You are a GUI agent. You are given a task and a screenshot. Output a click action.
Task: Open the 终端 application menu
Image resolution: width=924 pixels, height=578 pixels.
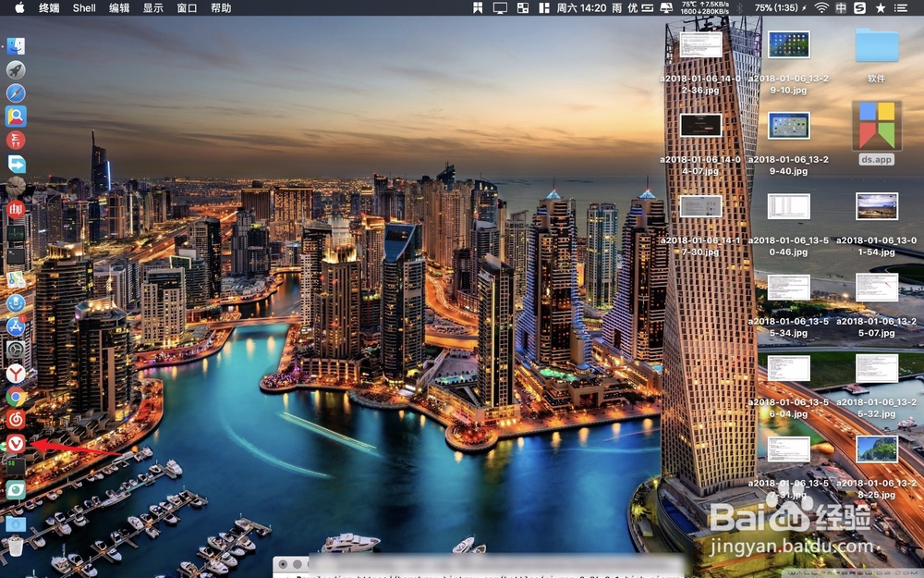point(49,7)
